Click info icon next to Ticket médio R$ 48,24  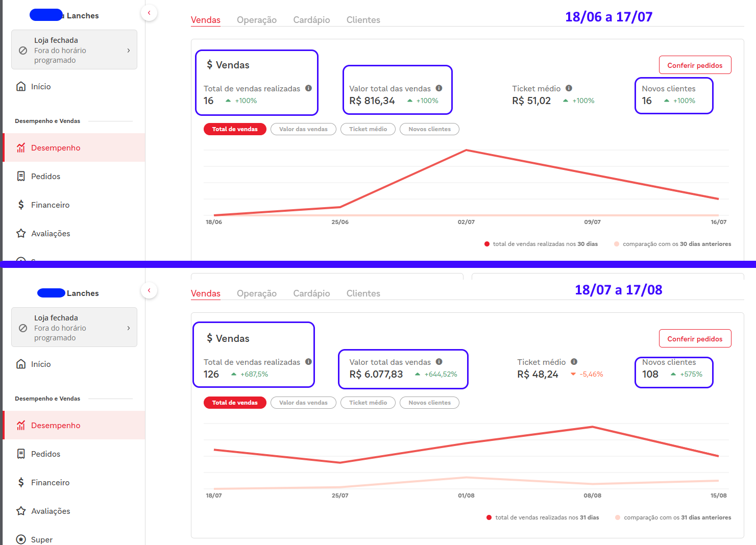(x=574, y=362)
